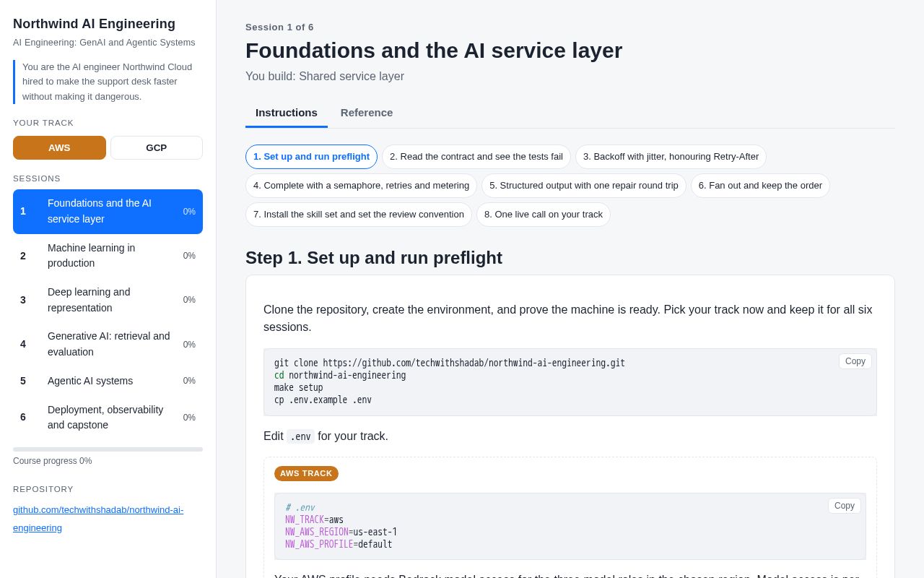Open session 5 Agentic AI systems

click(x=108, y=381)
